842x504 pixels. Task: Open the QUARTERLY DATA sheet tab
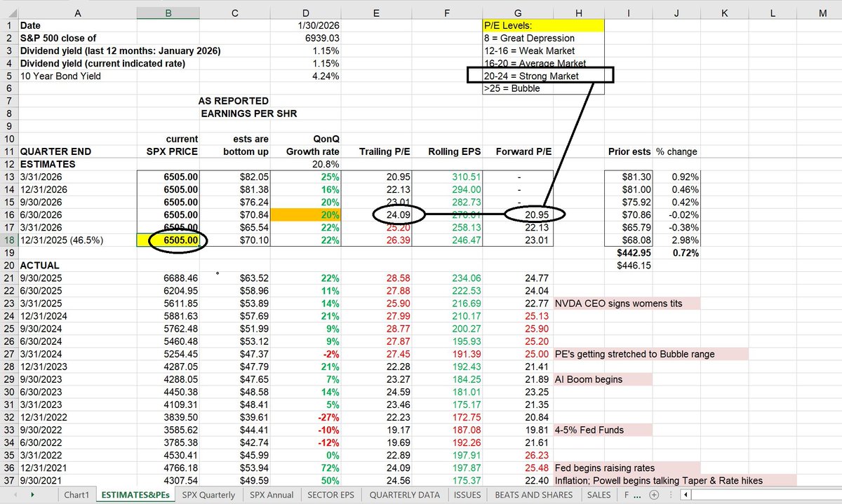pos(406,494)
